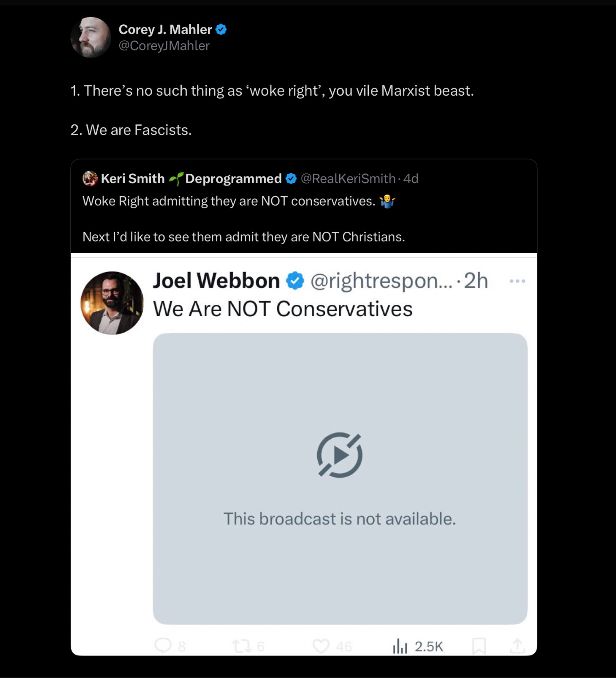Screen dimensions: 616x678
Task: Click the reply icon with 8 replies
Action: coord(163,646)
